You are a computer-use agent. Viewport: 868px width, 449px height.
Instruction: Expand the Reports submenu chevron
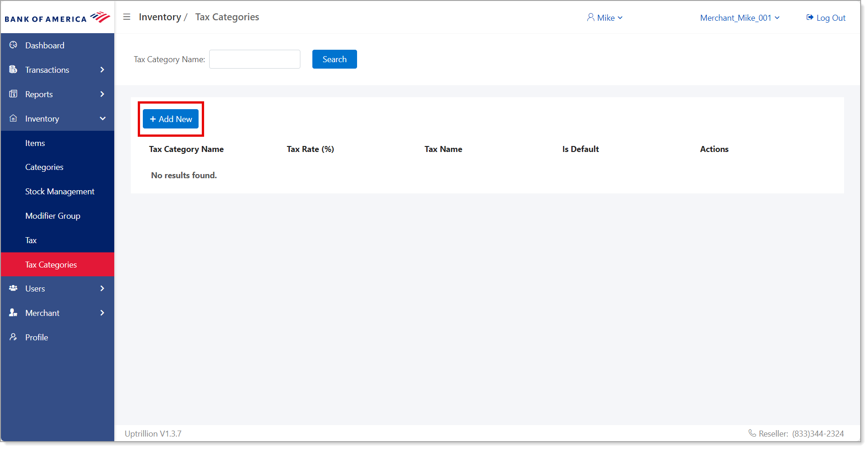102,94
